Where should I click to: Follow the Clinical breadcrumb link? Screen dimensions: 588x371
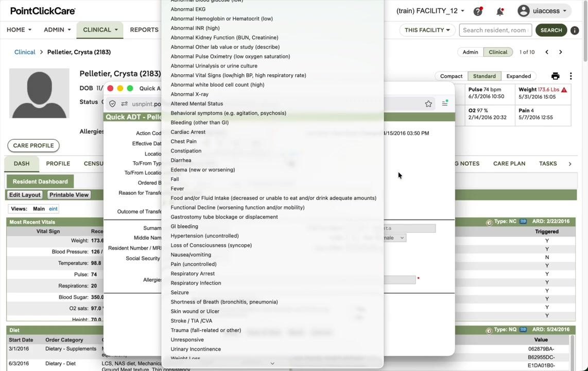[x=25, y=52]
